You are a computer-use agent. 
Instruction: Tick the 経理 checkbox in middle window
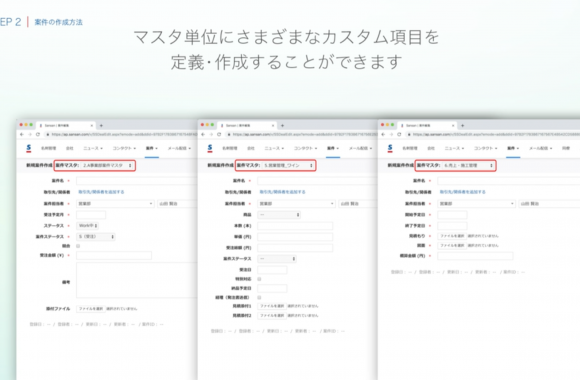point(259,297)
